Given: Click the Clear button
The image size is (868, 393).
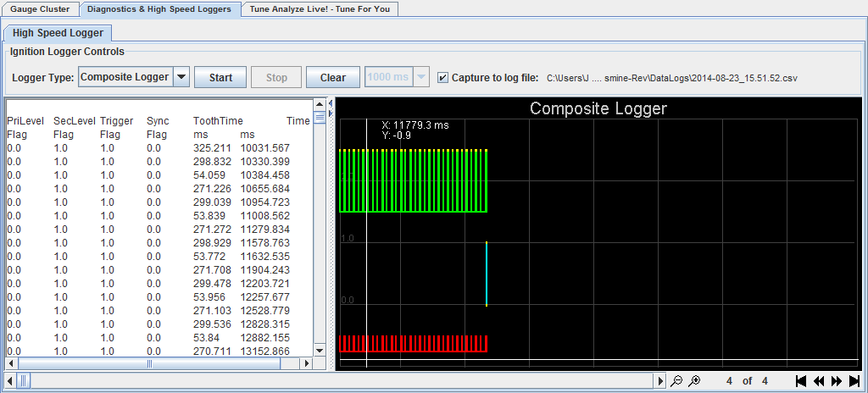Looking at the screenshot, I should 332,78.
